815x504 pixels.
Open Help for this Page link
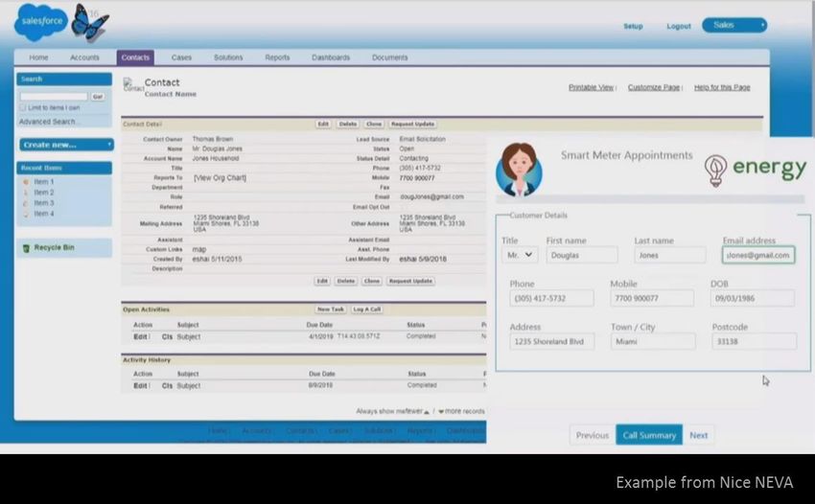[722, 87]
